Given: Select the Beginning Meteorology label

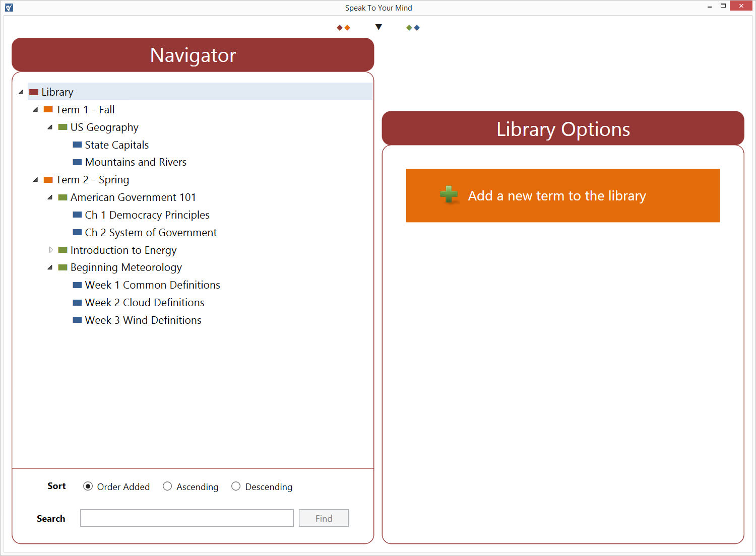Looking at the screenshot, I should tap(126, 267).
